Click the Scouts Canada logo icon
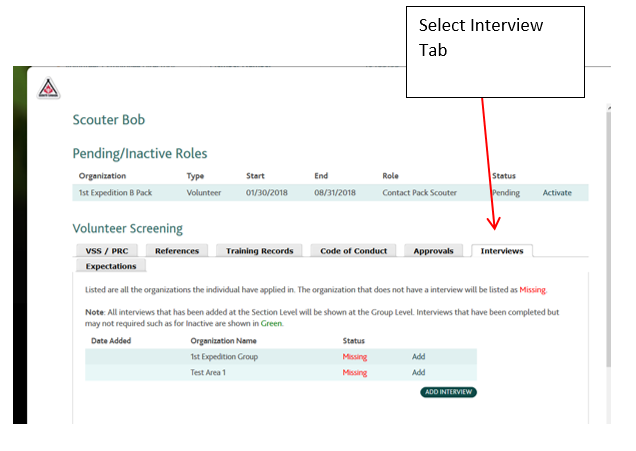636x451 pixels. click(x=49, y=88)
